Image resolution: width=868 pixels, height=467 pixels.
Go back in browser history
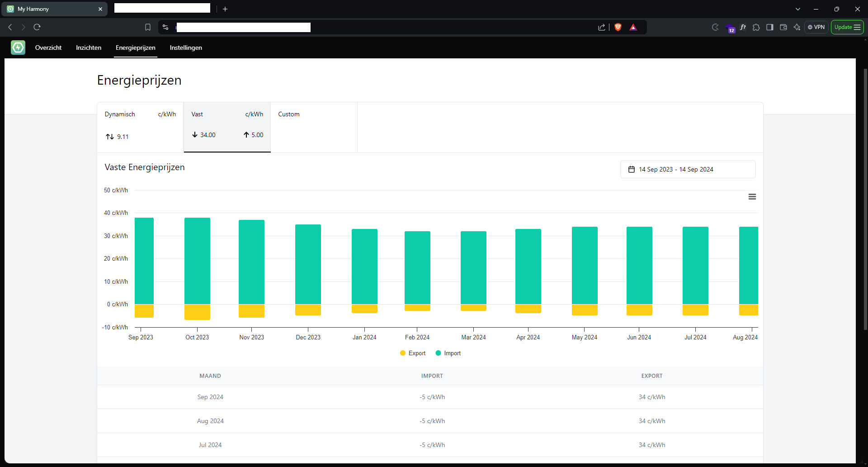pyautogui.click(x=10, y=27)
